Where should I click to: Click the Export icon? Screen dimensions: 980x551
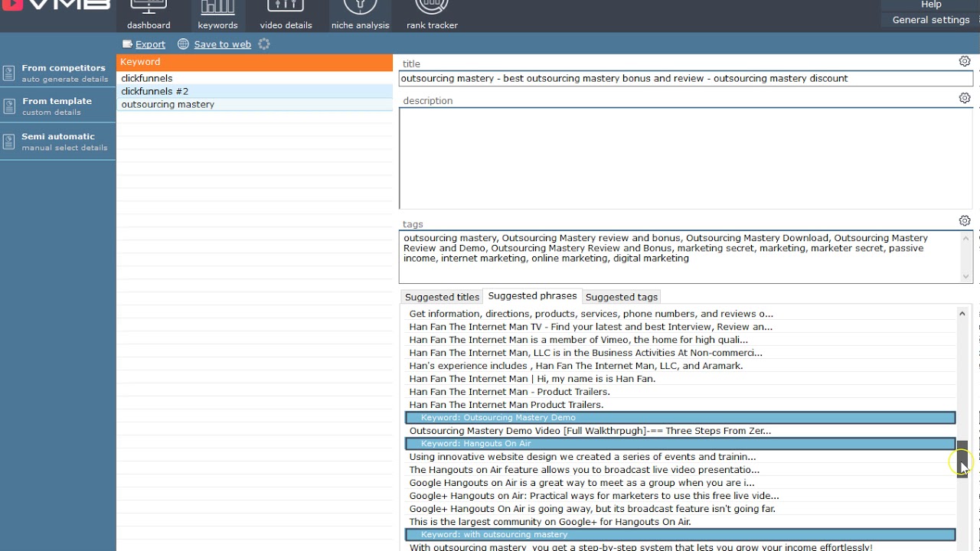[127, 44]
